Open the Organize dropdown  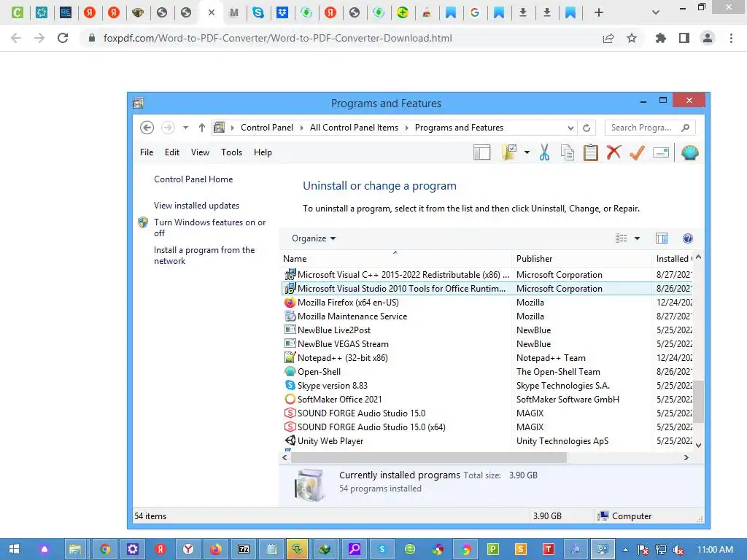[x=314, y=238]
